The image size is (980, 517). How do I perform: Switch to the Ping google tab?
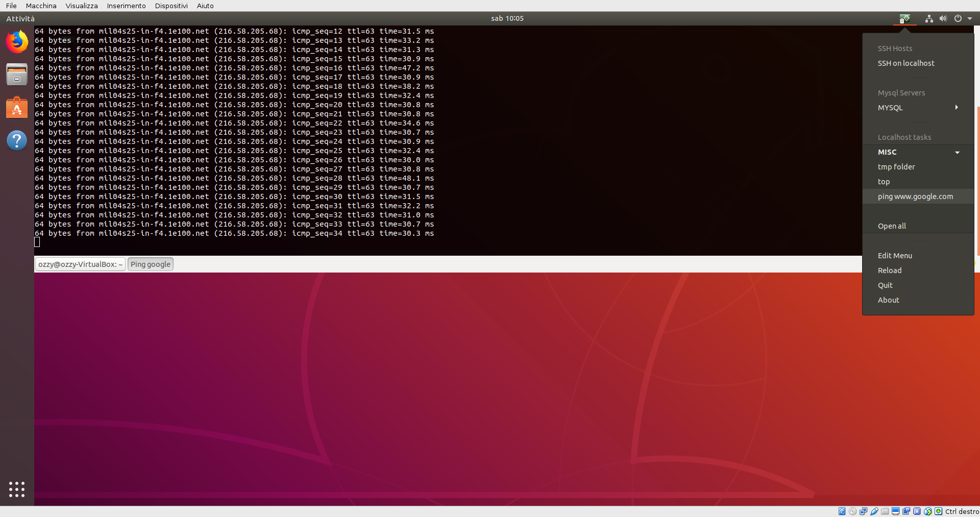pos(151,264)
